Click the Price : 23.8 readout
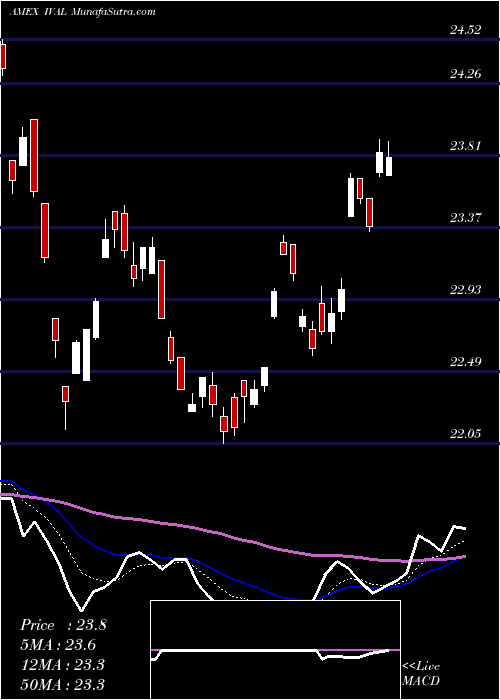This screenshot has width=500, height=700. click(x=63, y=625)
